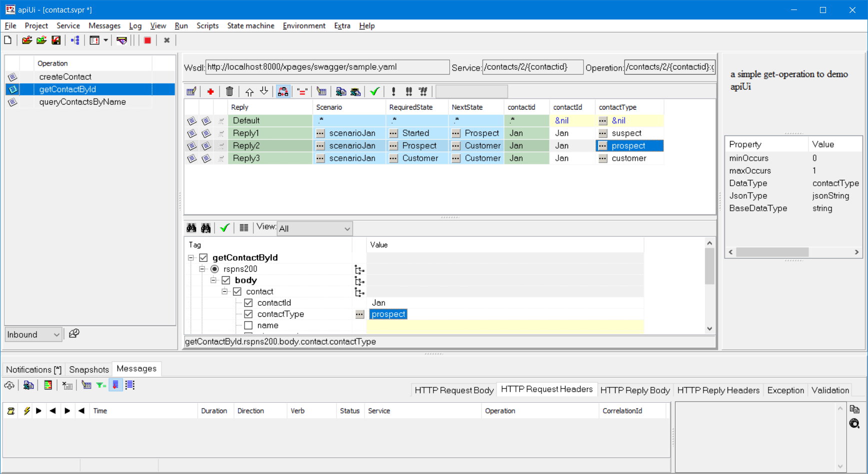This screenshot has width=868, height=474.
Task: Click the single exclamation mark icon
Action: tap(393, 92)
